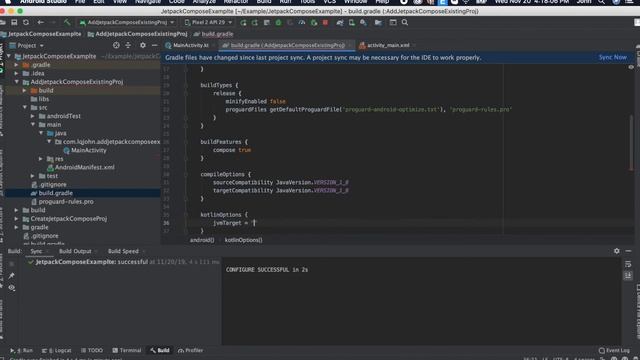Open Build panel settings gear
The height and width of the screenshot is (360, 640).
pyautogui.click(x=617, y=251)
